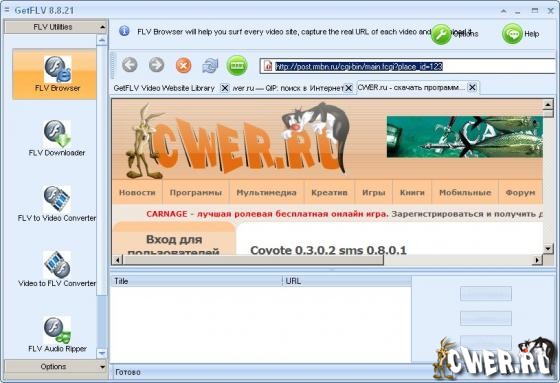Launch FLV to Video Converter
This screenshot has width=560, height=383.
pyautogui.click(x=57, y=204)
